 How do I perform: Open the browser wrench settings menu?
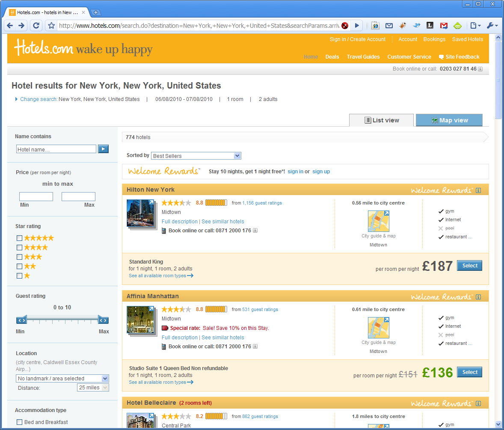[x=492, y=25]
